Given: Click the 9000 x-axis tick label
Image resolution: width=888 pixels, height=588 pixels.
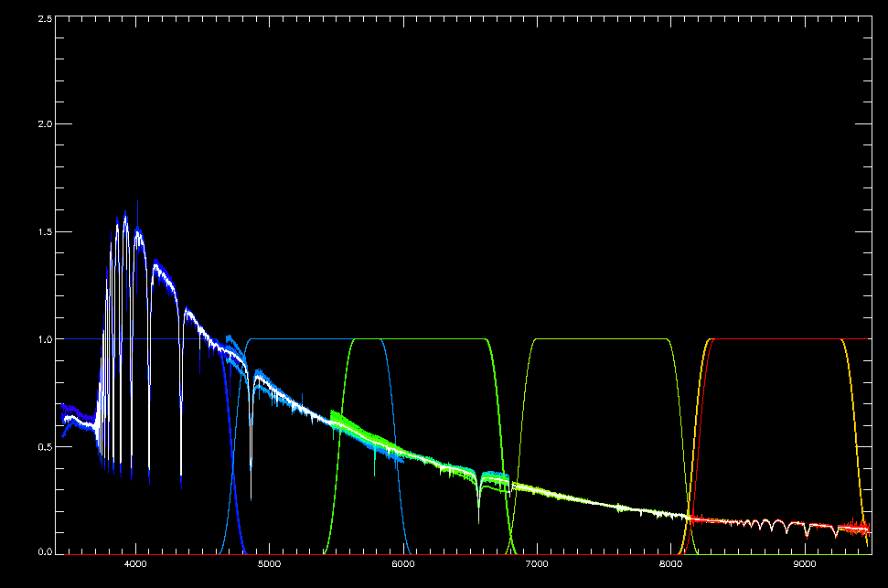Looking at the screenshot, I should pos(804,565).
